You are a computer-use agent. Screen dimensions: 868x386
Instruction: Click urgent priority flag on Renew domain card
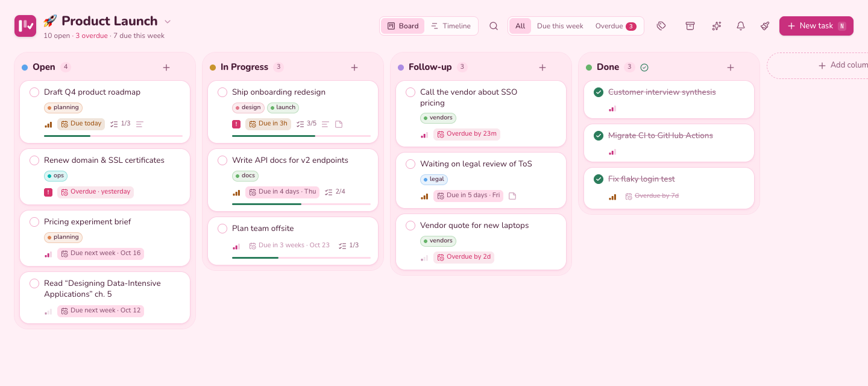coord(48,192)
